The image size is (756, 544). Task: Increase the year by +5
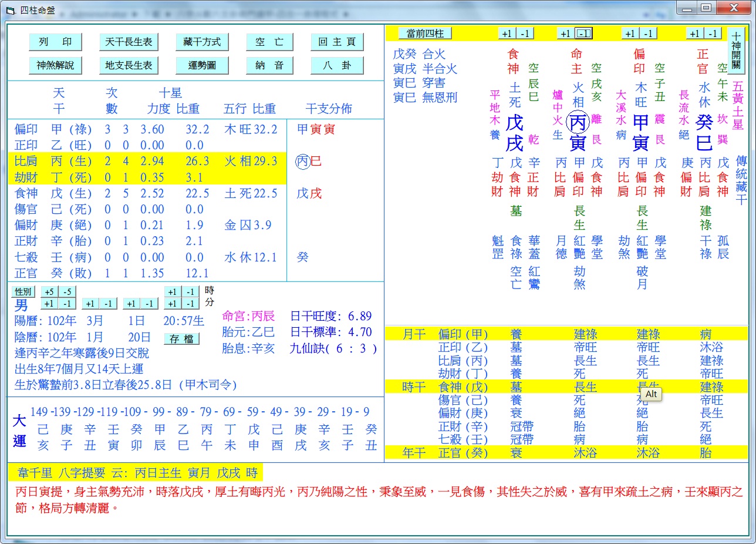(x=49, y=292)
